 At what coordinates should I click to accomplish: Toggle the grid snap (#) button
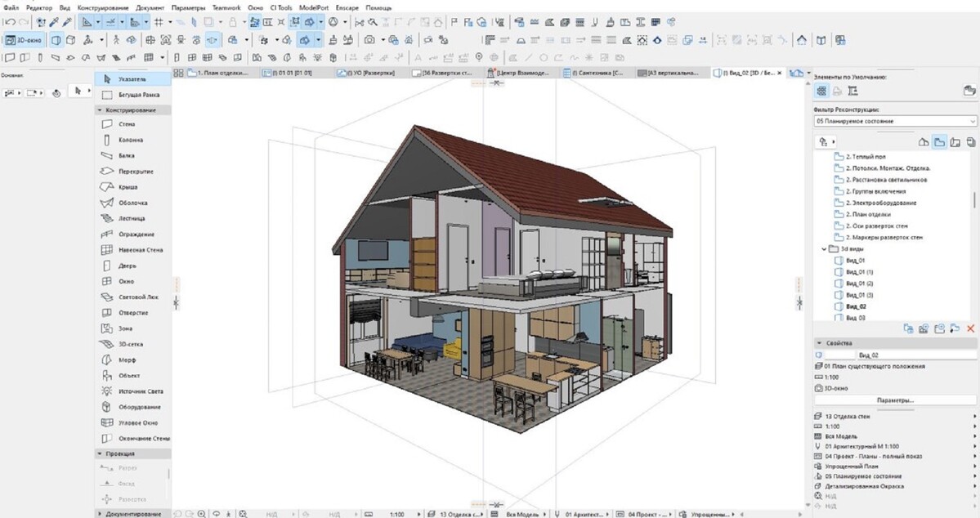pos(158,22)
